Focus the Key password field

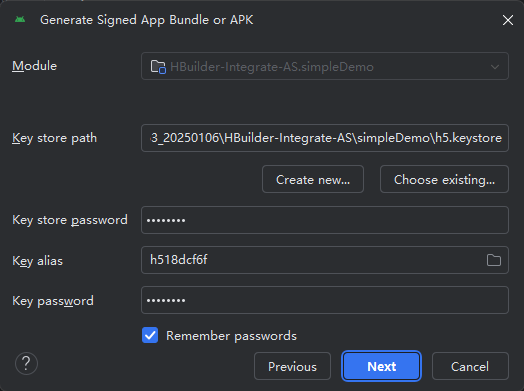(325, 300)
